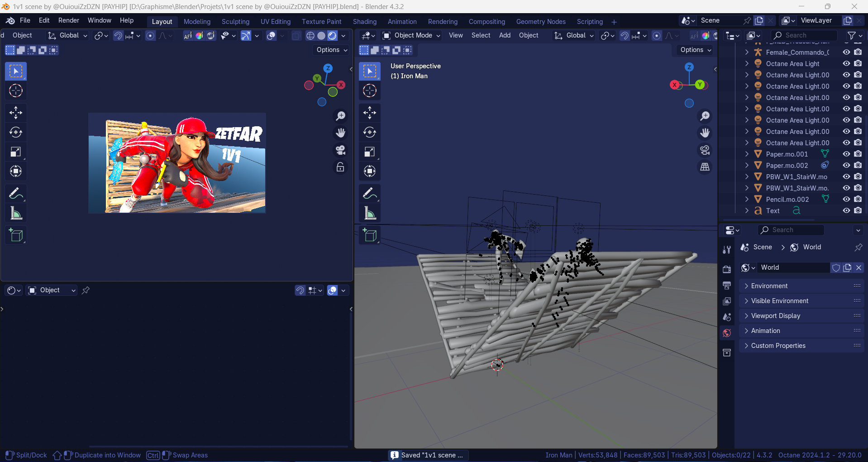Open the Add menu in viewport header
868x462 pixels.
(505, 35)
